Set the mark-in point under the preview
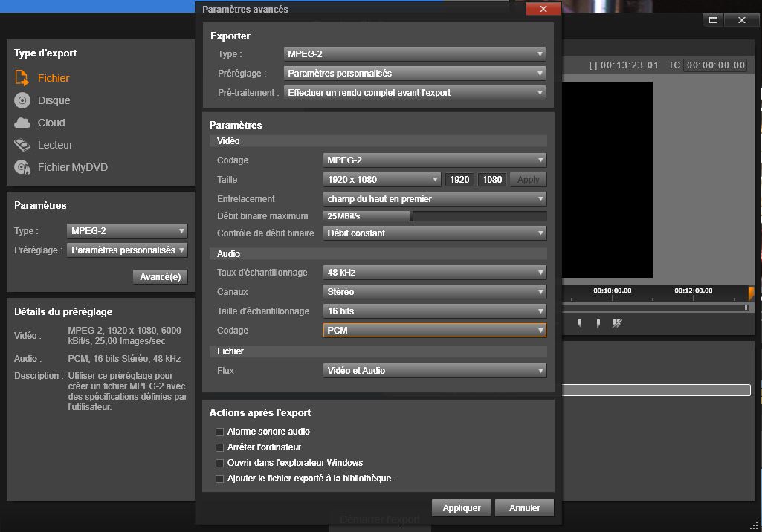Screen dimensions: 762x532 [x=580, y=323]
